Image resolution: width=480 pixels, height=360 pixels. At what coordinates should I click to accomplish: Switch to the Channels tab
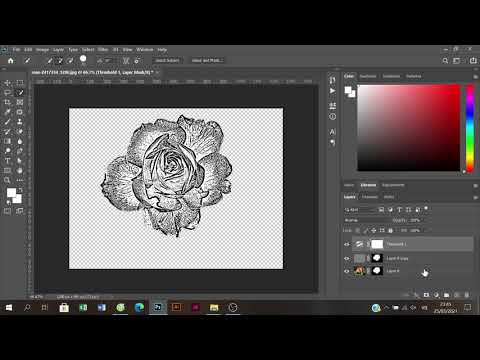[370, 197]
